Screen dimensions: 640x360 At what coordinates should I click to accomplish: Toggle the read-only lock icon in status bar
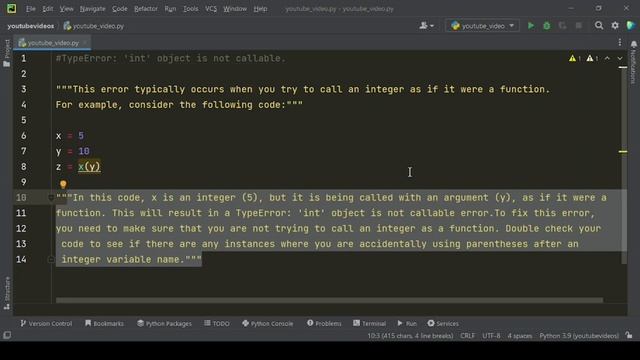click(629, 336)
